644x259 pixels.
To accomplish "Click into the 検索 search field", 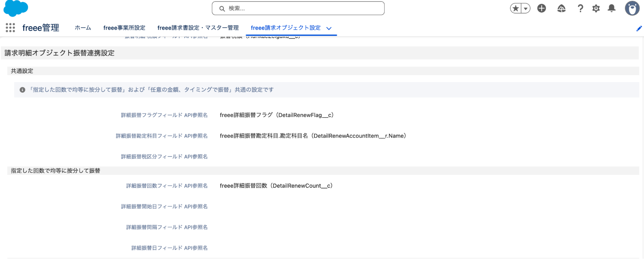I will coord(298,8).
